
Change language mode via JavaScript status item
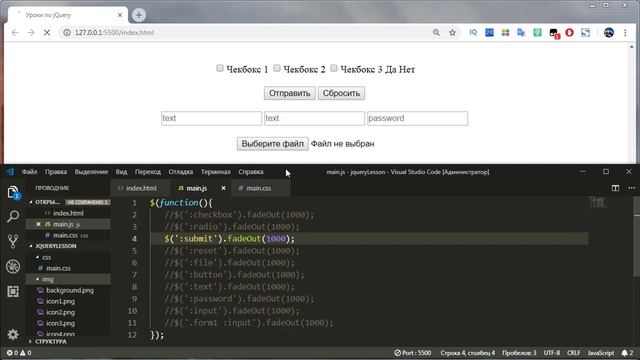[x=600, y=353]
